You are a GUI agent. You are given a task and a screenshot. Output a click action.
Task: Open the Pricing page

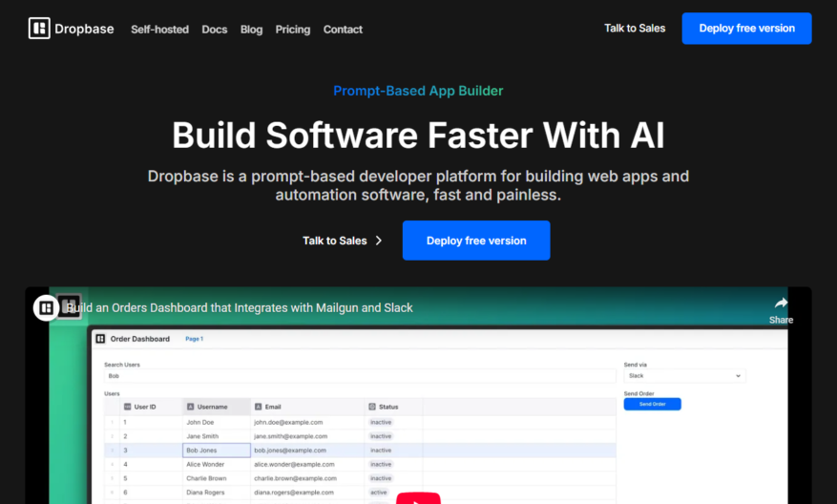pyautogui.click(x=293, y=30)
